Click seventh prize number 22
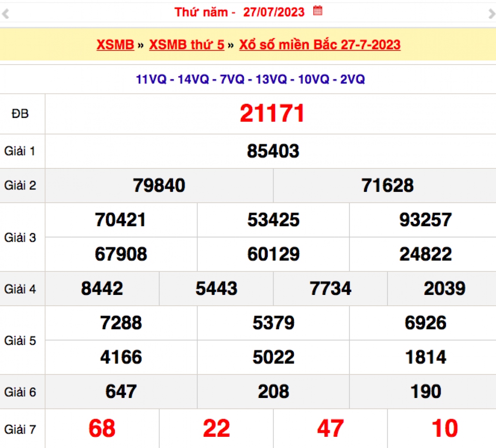Viewport: 496px width, 448px height. click(x=216, y=429)
